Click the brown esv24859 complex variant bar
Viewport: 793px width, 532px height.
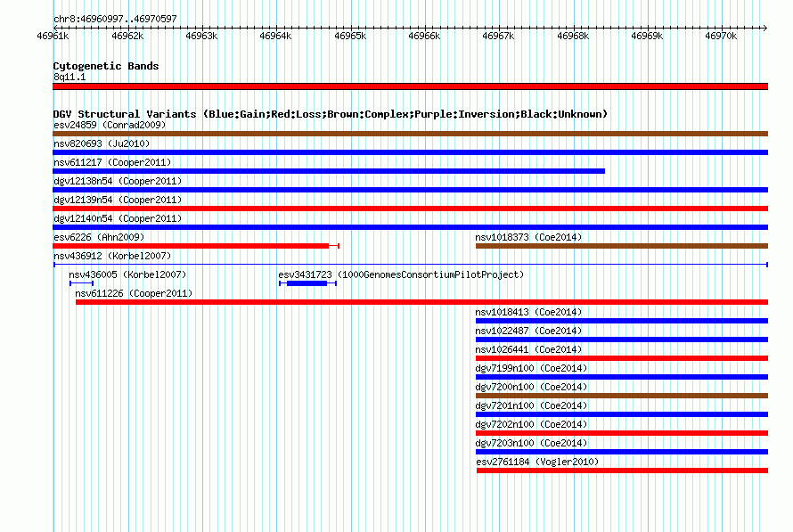(410, 134)
